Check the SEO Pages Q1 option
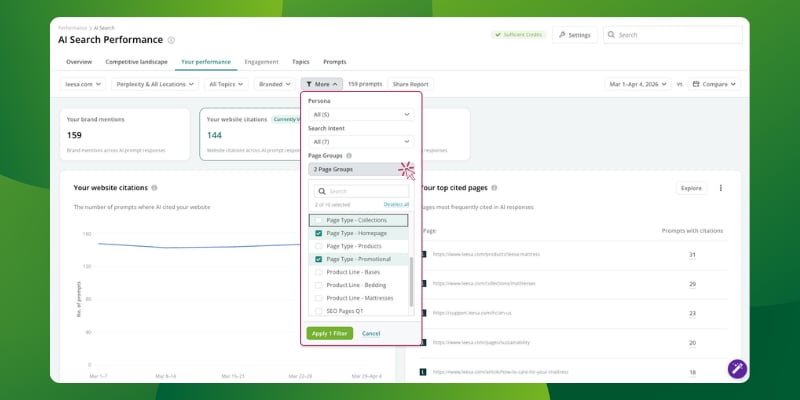This screenshot has height=400, width=800. (x=319, y=311)
